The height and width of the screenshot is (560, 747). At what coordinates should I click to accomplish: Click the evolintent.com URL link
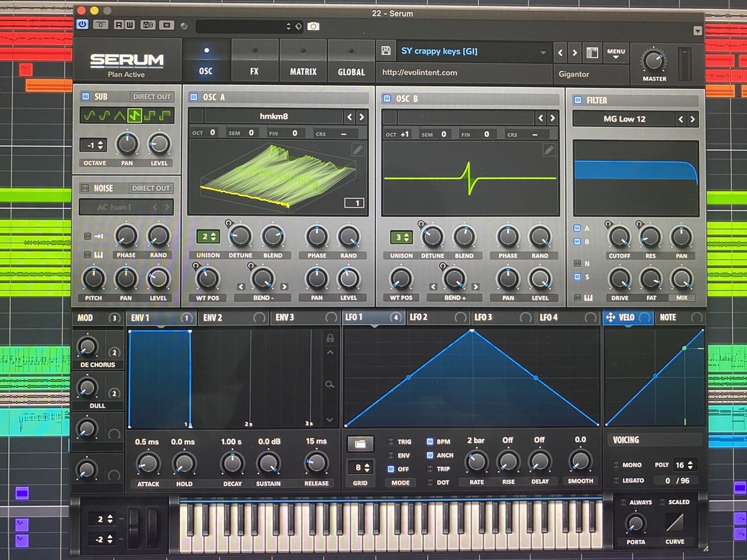[420, 73]
